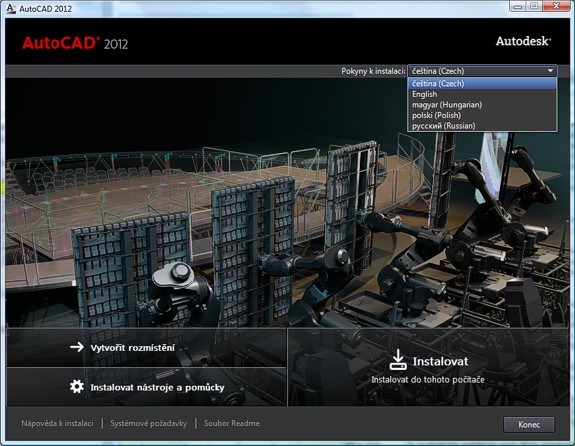Click the gear icon for installing tools

[77, 387]
